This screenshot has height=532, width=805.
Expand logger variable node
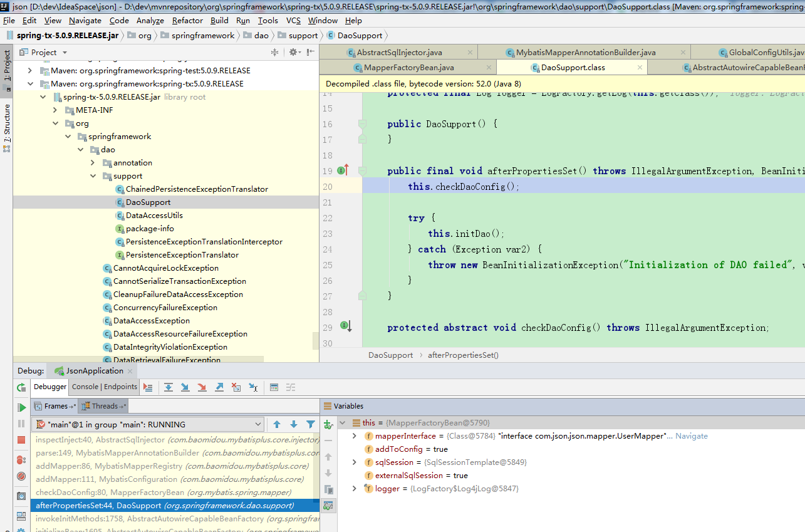[354, 489]
